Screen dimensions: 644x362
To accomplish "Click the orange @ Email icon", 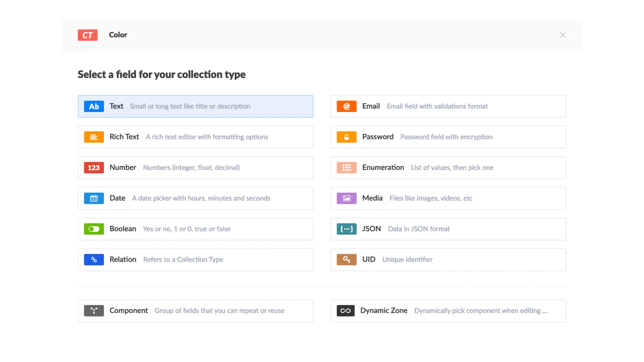I will click(x=346, y=106).
